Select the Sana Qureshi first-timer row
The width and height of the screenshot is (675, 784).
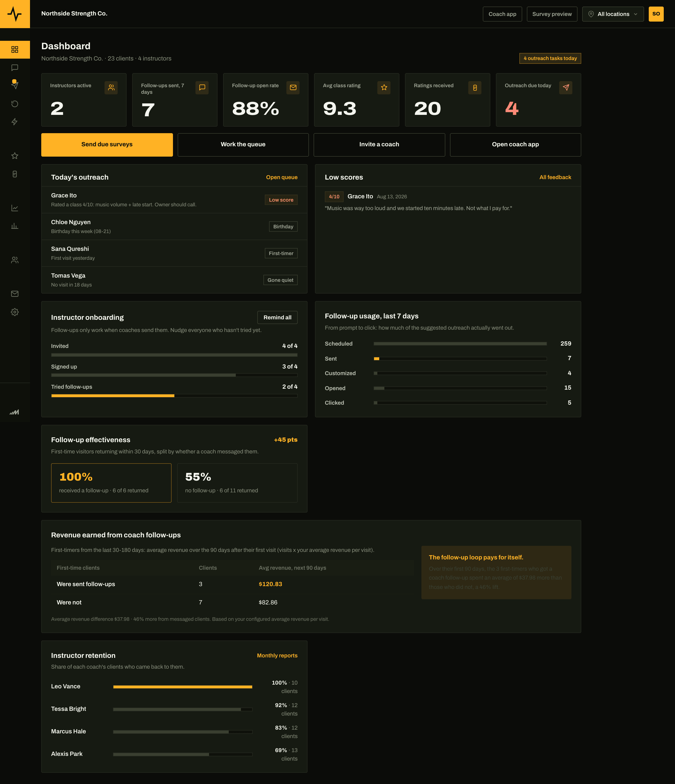pos(174,253)
